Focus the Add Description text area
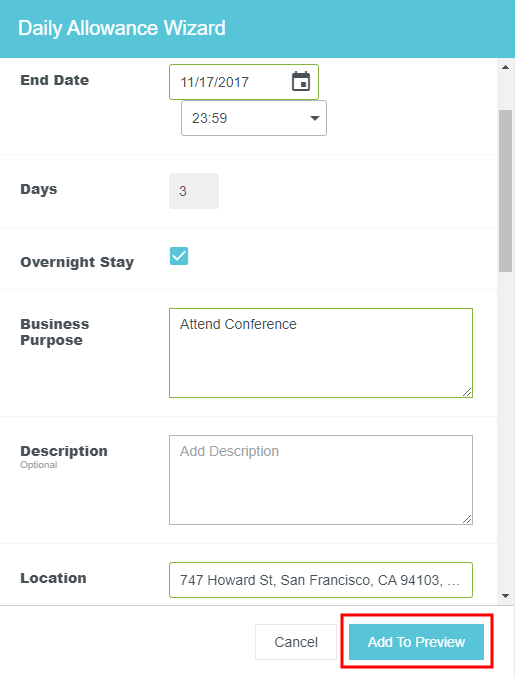Screen dimensions: 515x678 [321, 480]
